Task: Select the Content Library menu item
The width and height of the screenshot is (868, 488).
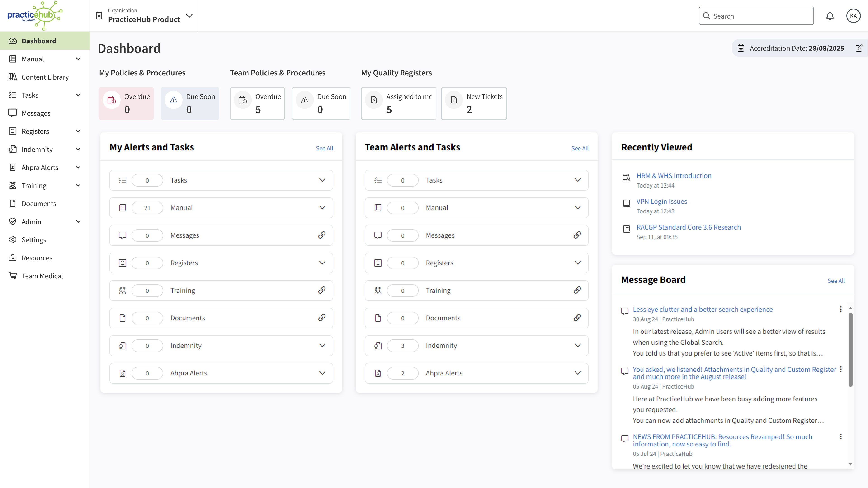Action: click(x=45, y=76)
